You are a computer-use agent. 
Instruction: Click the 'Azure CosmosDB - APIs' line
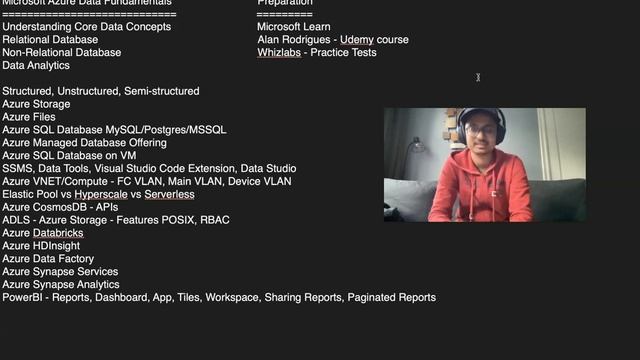[x=60, y=207]
